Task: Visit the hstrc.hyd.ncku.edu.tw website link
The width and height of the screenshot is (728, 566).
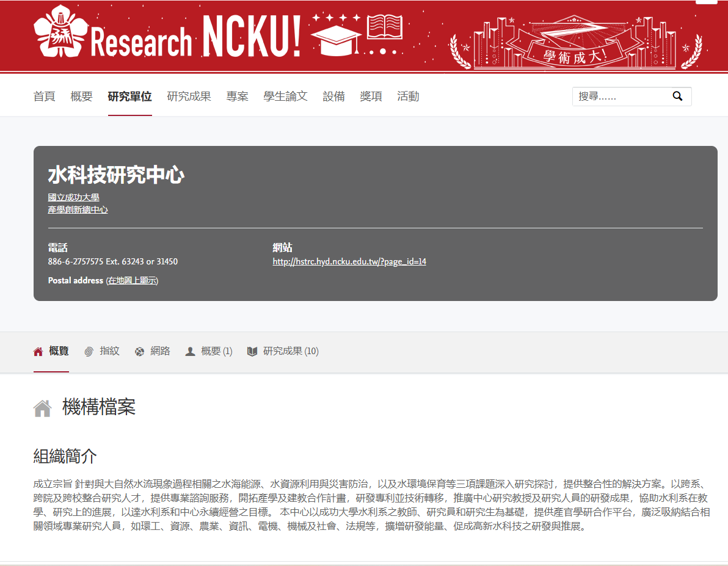Action: (x=349, y=261)
